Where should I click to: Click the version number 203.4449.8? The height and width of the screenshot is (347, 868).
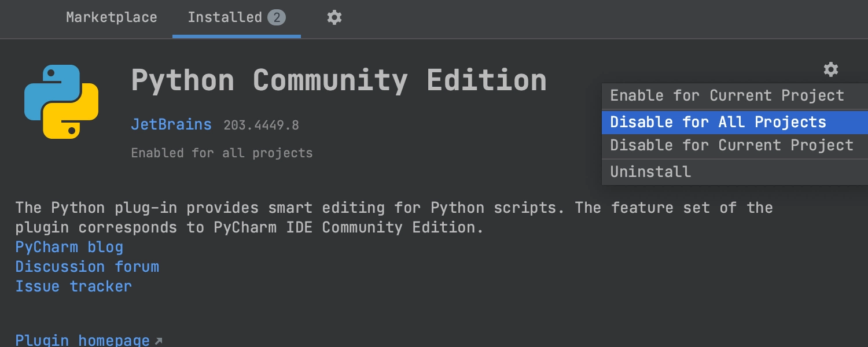point(261,125)
